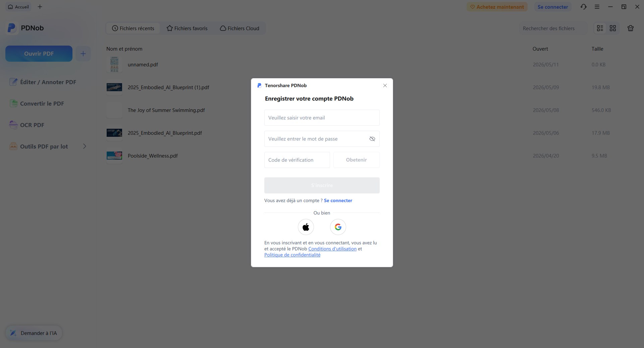Click Nom et prénom column header
The width and height of the screenshot is (644, 348).
tap(124, 49)
